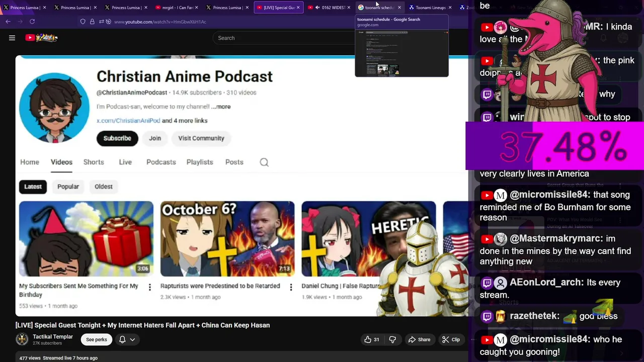Open options menu for Rapturists video
The height and width of the screenshot is (362, 644).
291,287
